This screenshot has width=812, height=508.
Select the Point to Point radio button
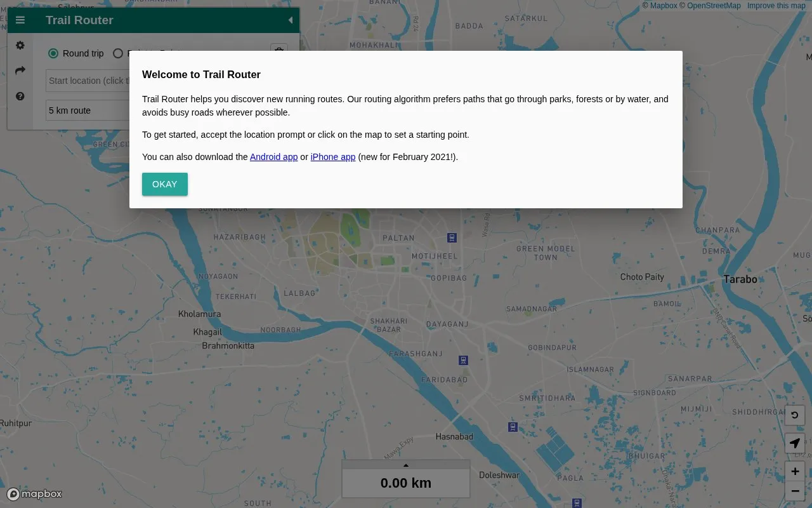click(118, 53)
